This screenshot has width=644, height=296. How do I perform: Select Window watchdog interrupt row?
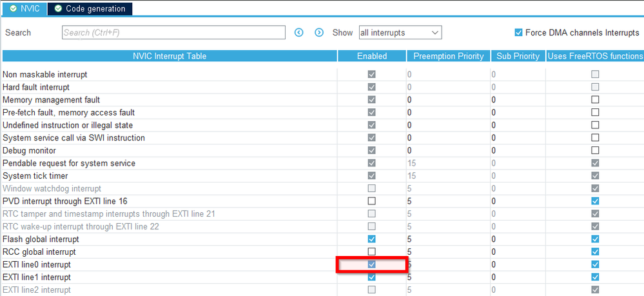click(52, 189)
